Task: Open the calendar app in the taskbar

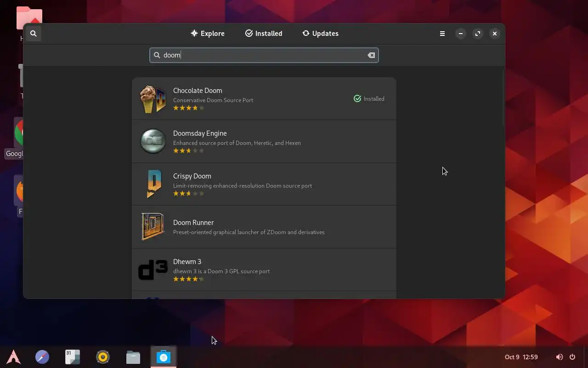Action: click(73, 357)
